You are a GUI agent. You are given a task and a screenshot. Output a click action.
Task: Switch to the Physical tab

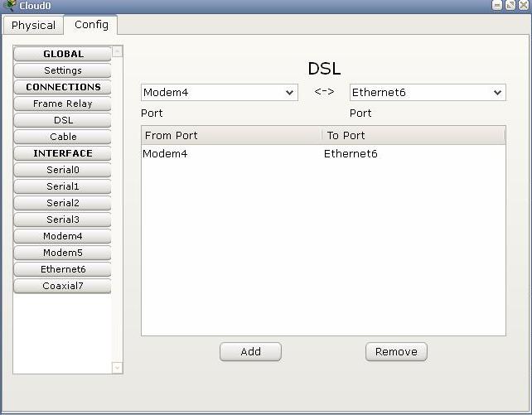(33, 26)
